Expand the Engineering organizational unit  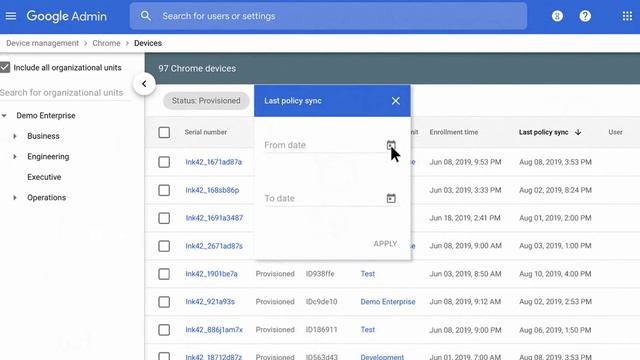(x=15, y=156)
